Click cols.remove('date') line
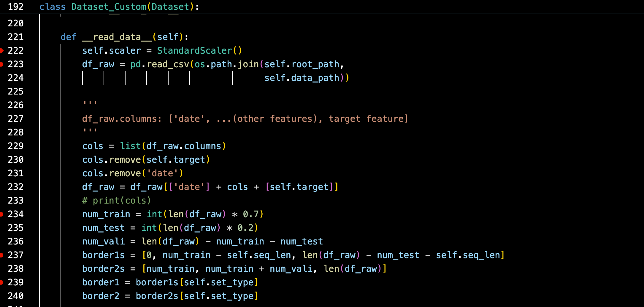 click(x=133, y=173)
